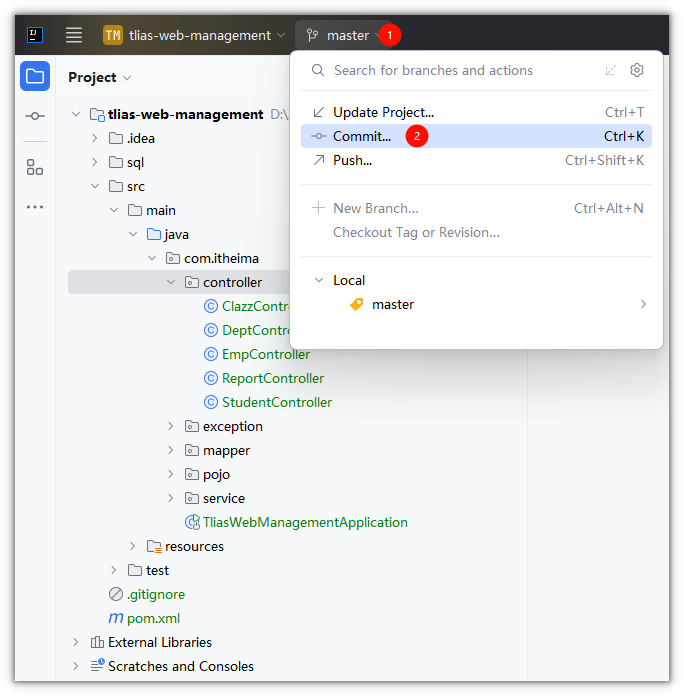Expand External Libraries node

[76, 642]
